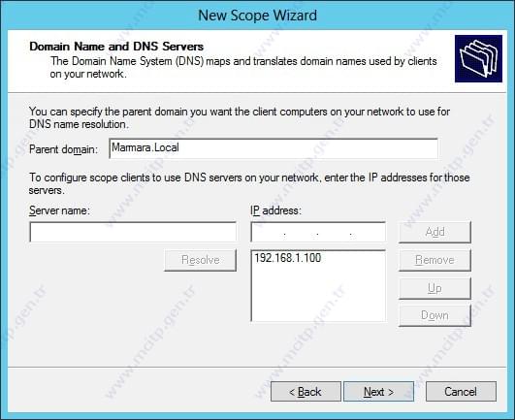Image resolution: width=515 pixels, height=420 pixels.
Task: Focus the Parent domain field containing Marmara.Local
Action: coord(274,148)
